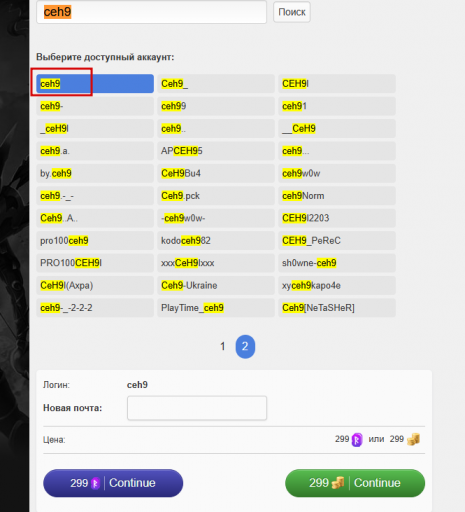465x512 pixels.
Task: Select account pro100ceh9
Action: (x=95, y=241)
